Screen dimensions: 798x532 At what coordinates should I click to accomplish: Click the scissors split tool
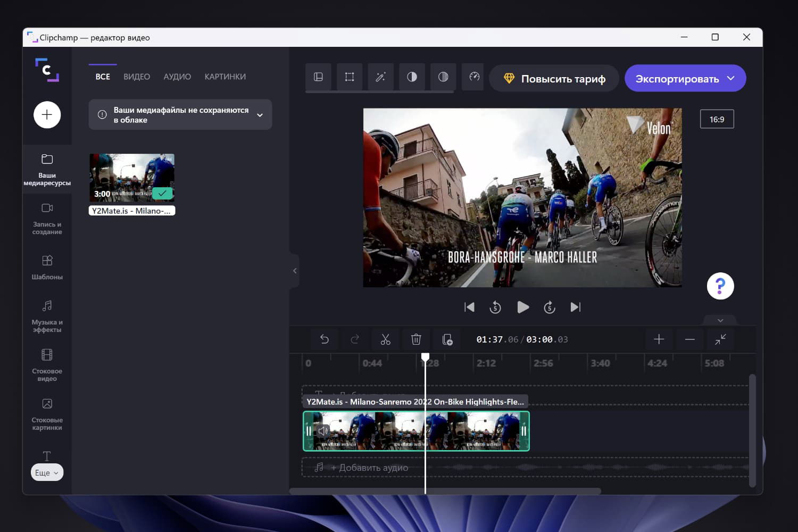[x=385, y=339]
